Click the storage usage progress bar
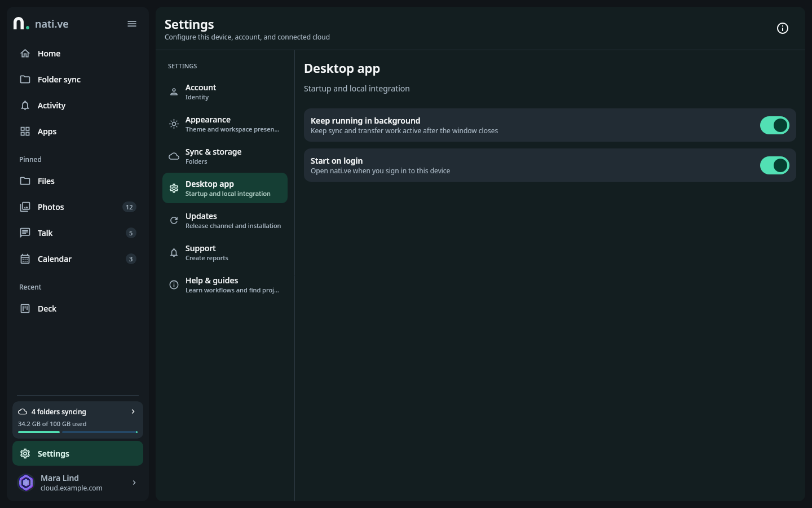 [78, 432]
